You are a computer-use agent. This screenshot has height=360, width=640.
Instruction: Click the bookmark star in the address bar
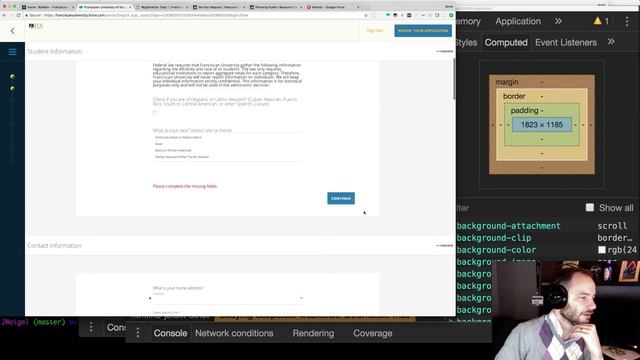pyautogui.click(x=366, y=15)
